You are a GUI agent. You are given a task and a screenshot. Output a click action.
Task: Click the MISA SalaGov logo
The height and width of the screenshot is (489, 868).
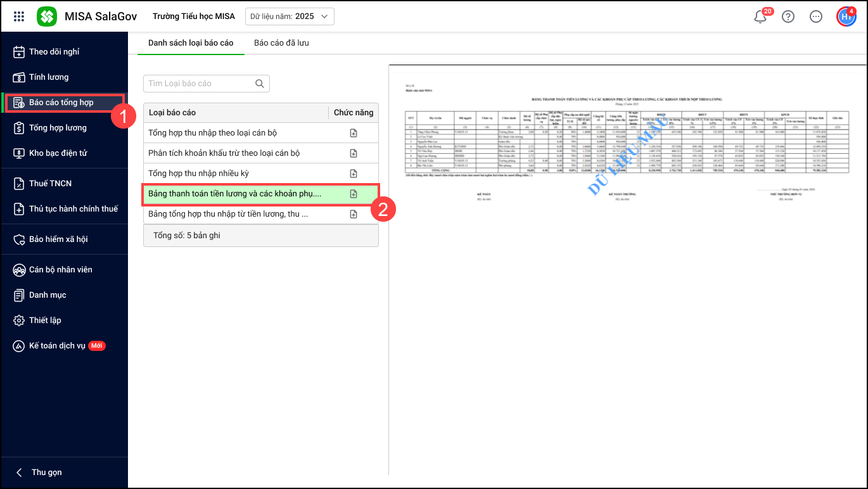[47, 16]
